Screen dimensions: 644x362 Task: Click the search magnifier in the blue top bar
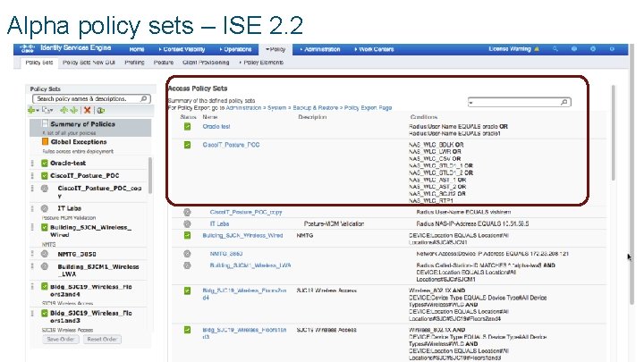pyautogui.click(x=555, y=49)
